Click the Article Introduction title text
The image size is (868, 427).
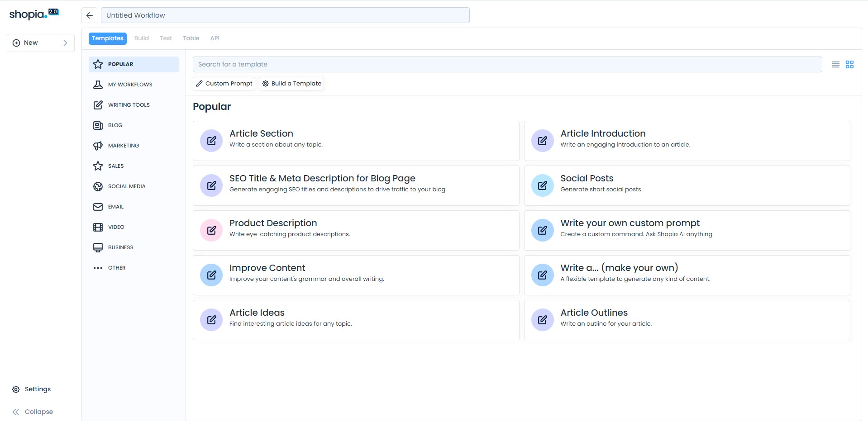click(603, 134)
